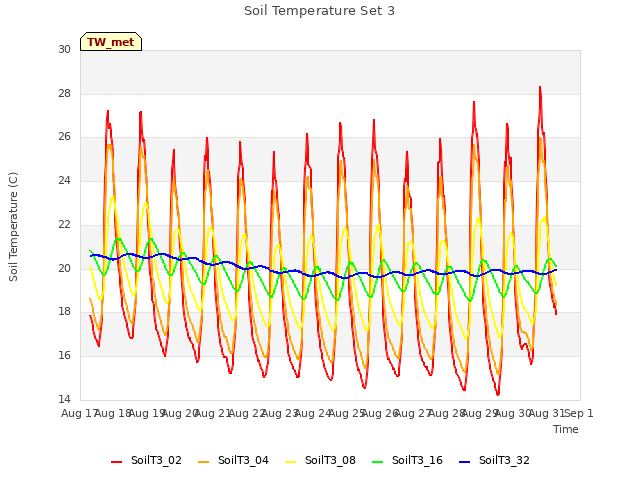640x480 pixels.
Task: Toggle the SoilT3_02 legend entry
Action: click(x=146, y=460)
